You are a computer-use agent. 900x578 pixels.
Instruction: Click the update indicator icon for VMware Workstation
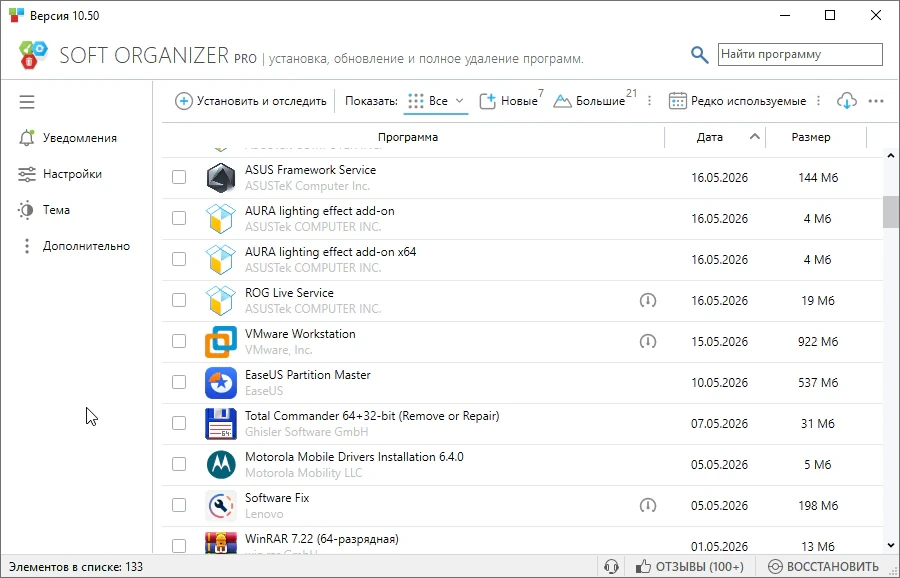tap(648, 342)
